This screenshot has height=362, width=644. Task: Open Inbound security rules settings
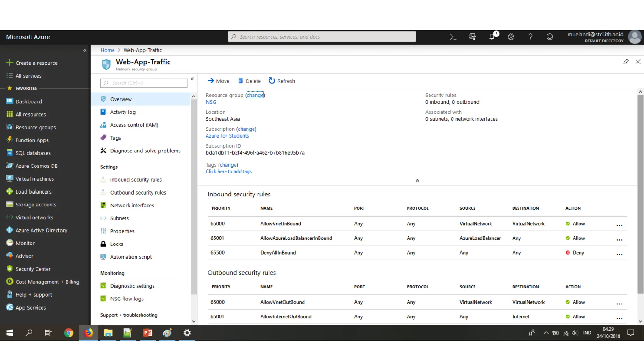[x=136, y=179]
